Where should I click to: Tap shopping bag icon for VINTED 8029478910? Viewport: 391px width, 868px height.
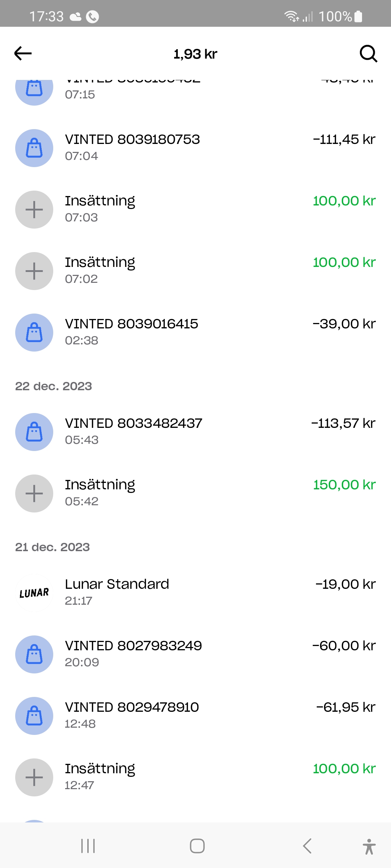pyautogui.click(x=34, y=716)
